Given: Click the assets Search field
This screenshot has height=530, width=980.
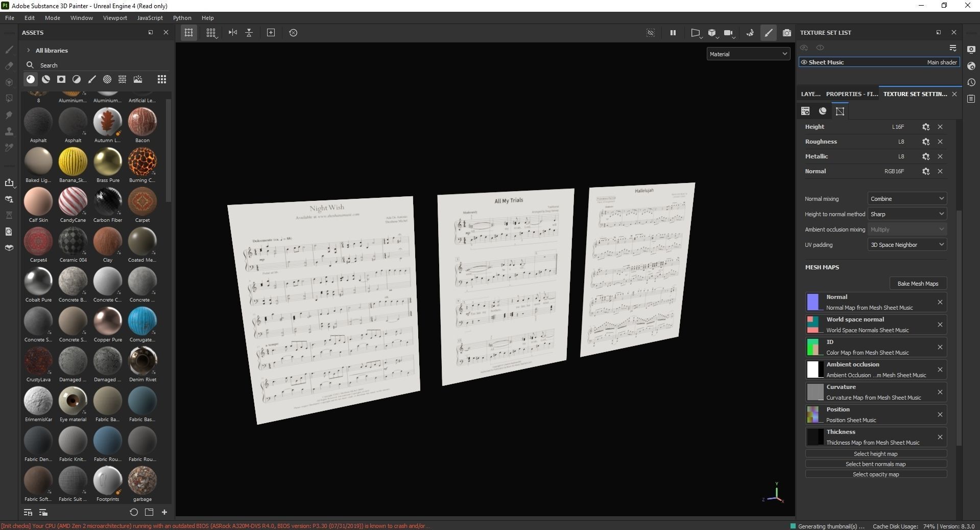Looking at the screenshot, I should coord(97,65).
